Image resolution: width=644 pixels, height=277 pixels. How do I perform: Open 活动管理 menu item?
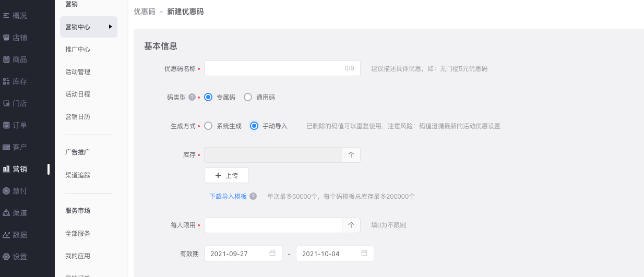click(78, 72)
